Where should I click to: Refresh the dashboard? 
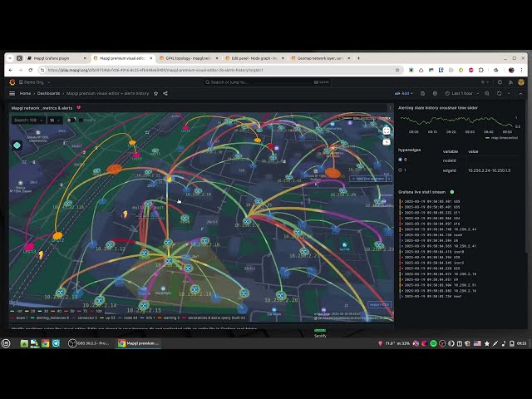pos(499,93)
